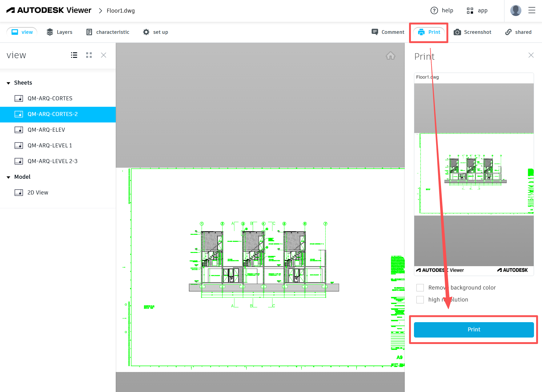Click the shared link button

click(x=518, y=32)
